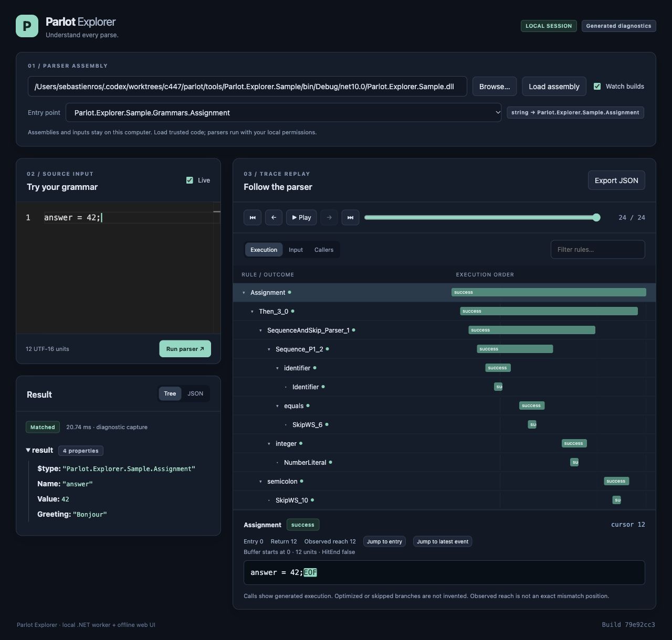Switch to the Execution tab
Image resolution: width=672 pixels, height=640 pixels.
click(x=264, y=250)
